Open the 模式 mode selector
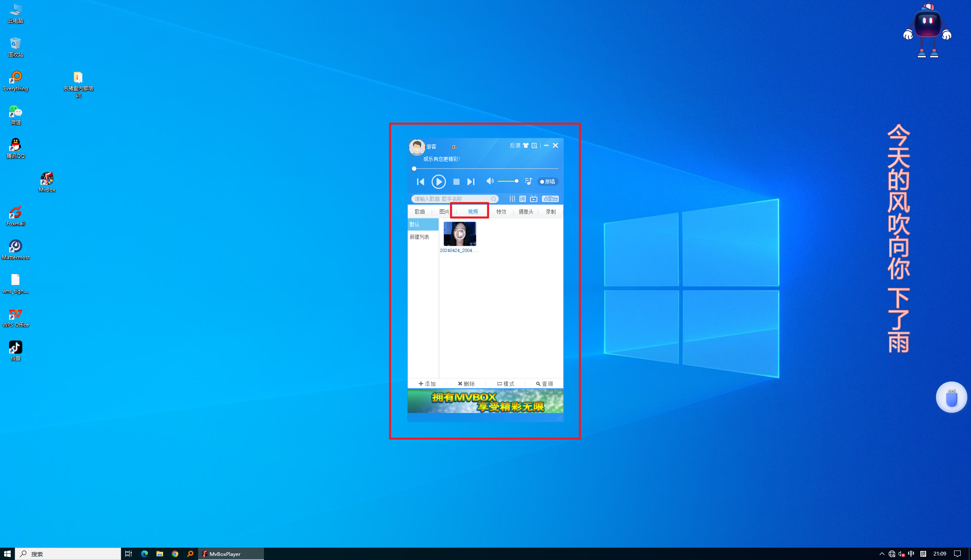Screen dimensions: 971x560 coord(505,384)
